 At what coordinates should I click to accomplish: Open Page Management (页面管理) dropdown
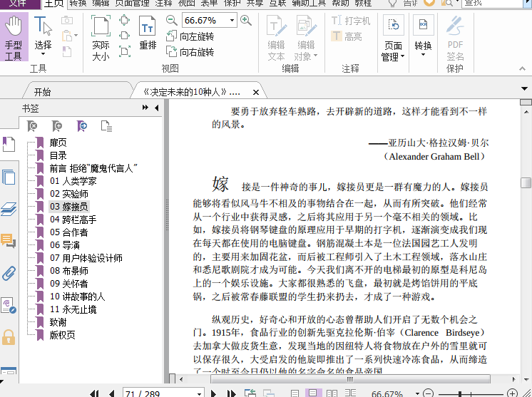coord(393,38)
